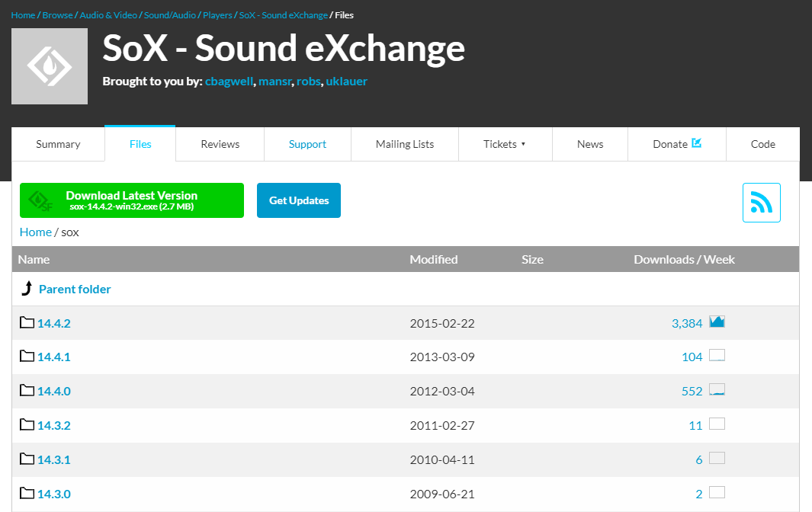
Task: Click the Get Updates button
Action: [299, 200]
